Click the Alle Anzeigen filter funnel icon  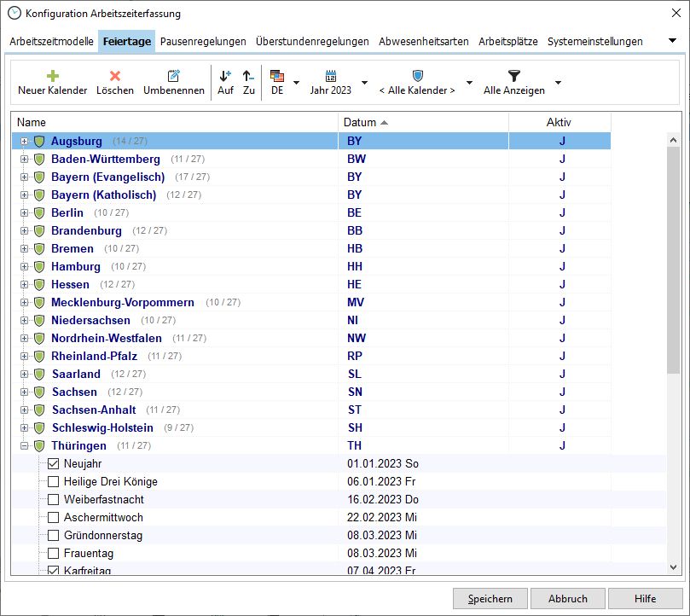click(x=513, y=76)
